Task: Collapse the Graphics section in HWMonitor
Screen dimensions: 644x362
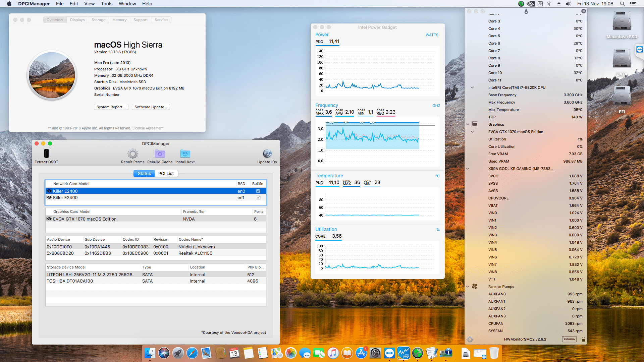Action: (468, 124)
